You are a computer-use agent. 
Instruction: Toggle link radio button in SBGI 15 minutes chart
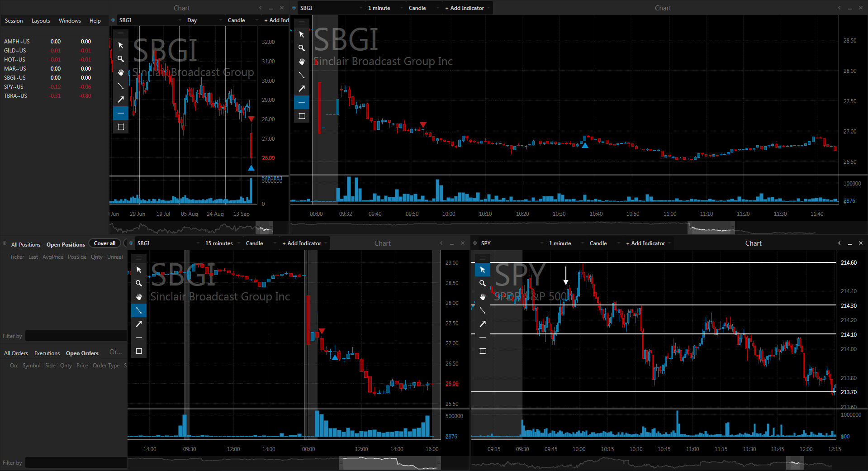tap(131, 243)
